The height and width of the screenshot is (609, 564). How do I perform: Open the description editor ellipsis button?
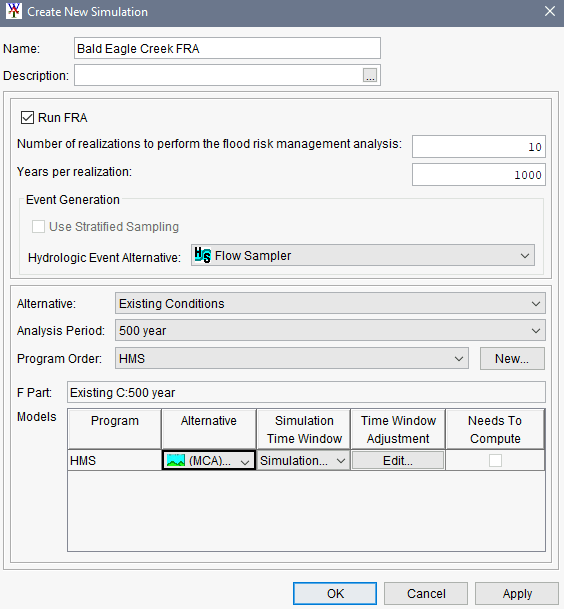pyautogui.click(x=370, y=75)
